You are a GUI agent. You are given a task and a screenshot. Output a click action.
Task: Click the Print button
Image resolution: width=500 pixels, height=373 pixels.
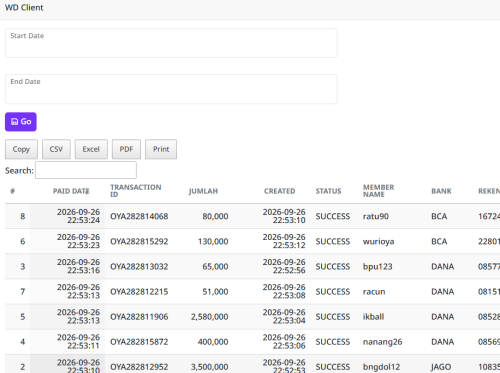[161, 149]
